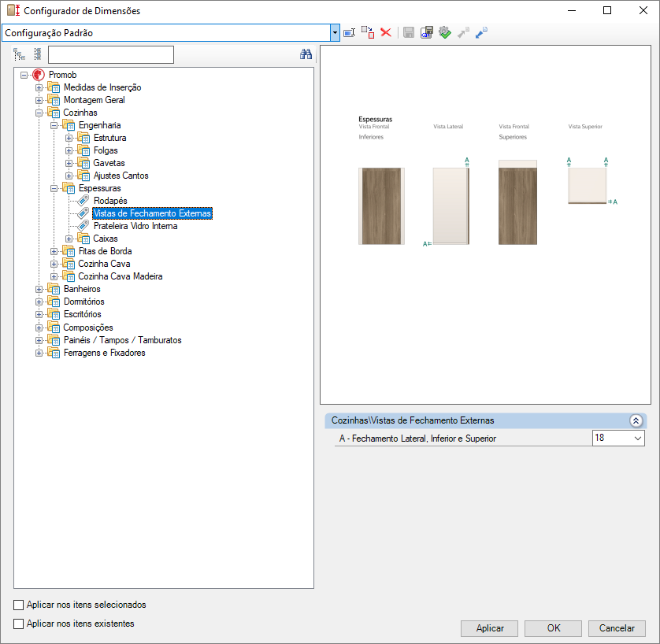
Task: Click the Cancelar button
Action: click(617, 628)
